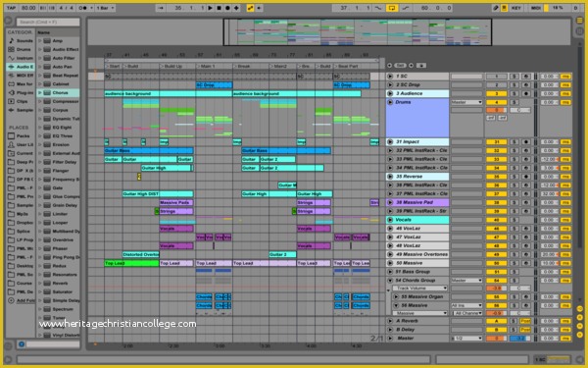Click the Set locator button
This screenshot has width=588, height=368.
401,66
